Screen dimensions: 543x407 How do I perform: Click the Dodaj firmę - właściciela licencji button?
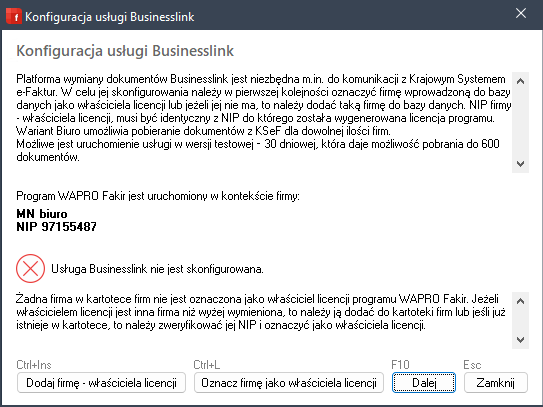[x=101, y=383]
